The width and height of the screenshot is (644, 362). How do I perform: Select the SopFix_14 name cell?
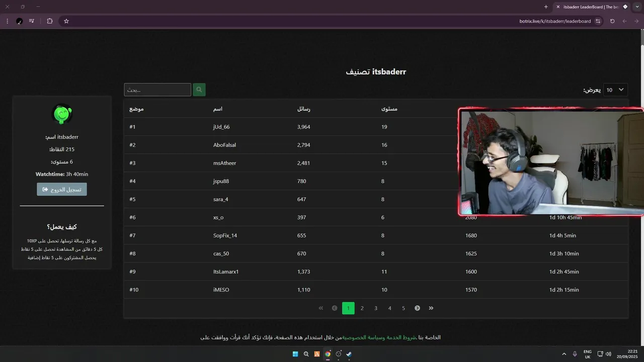point(225,235)
